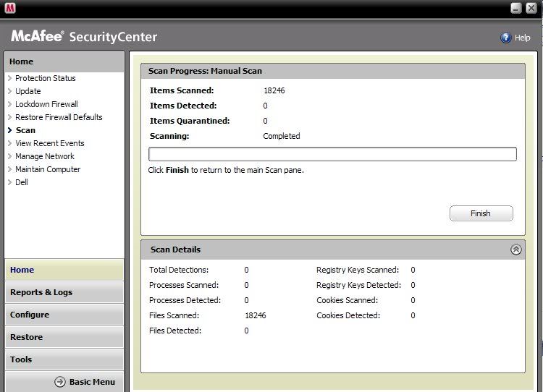Close the SecurityCenter window
Image resolution: width=543 pixels, height=392 pixels.
click(x=531, y=8)
